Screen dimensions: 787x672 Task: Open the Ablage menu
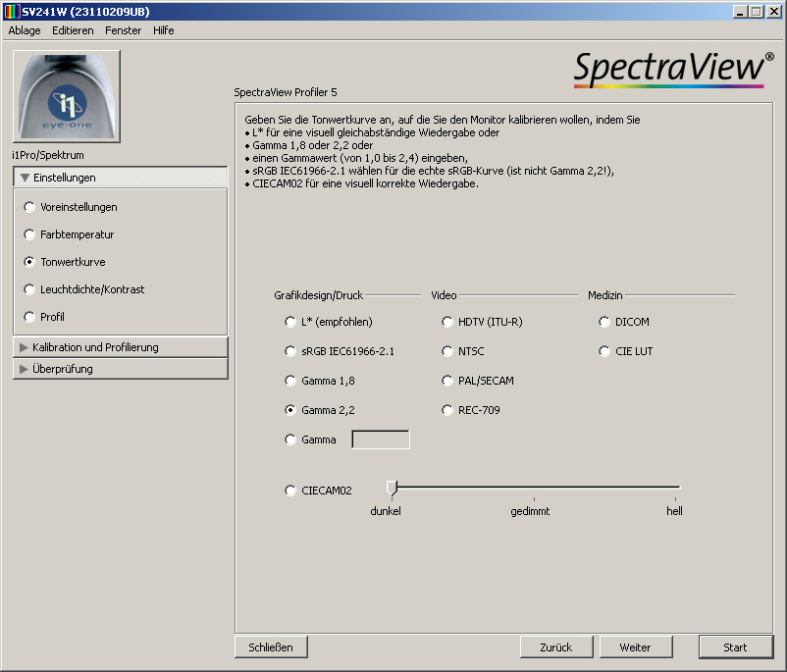pos(25,30)
